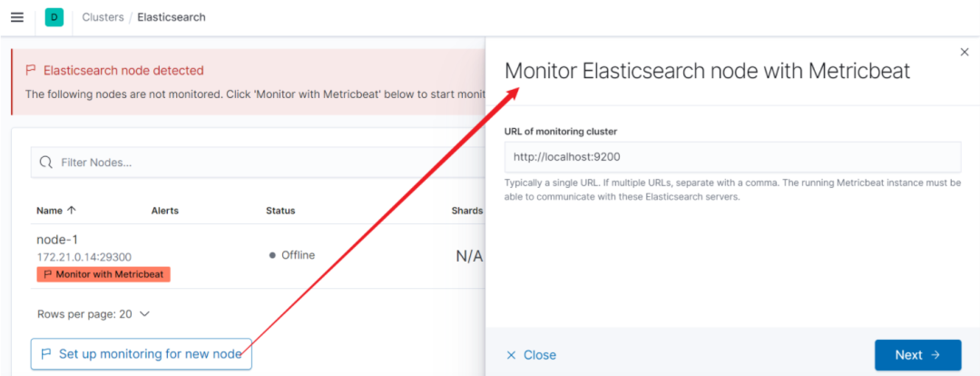Screen dimensions: 980x376
Task: Click Set up monitoring for new node
Action: (141, 354)
